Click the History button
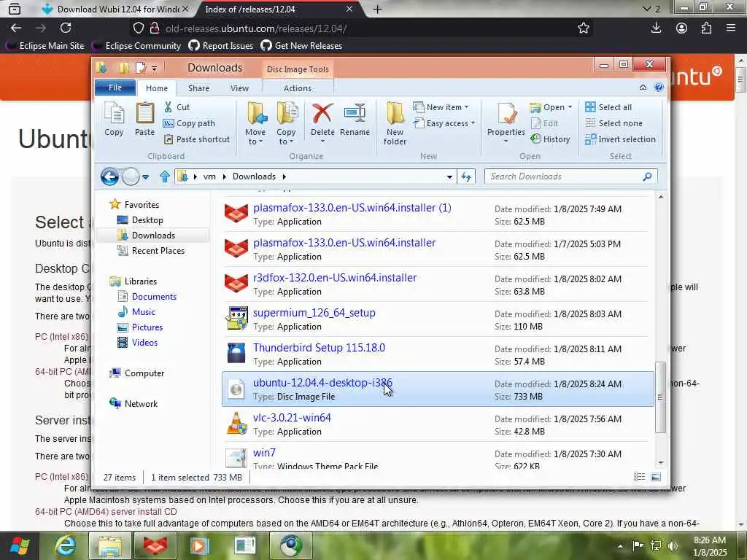The width and height of the screenshot is (747, 560). 550,139
